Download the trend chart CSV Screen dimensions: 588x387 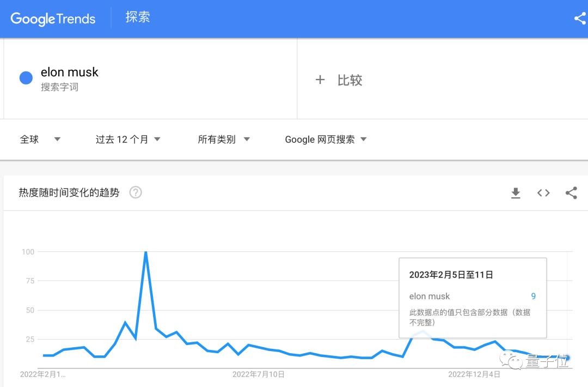click(516, 193)
